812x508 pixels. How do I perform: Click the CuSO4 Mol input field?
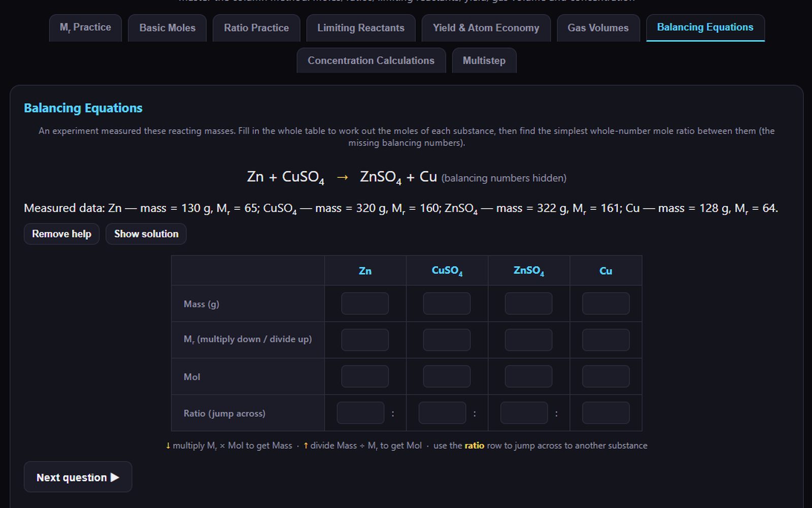[x=447, y=376]
